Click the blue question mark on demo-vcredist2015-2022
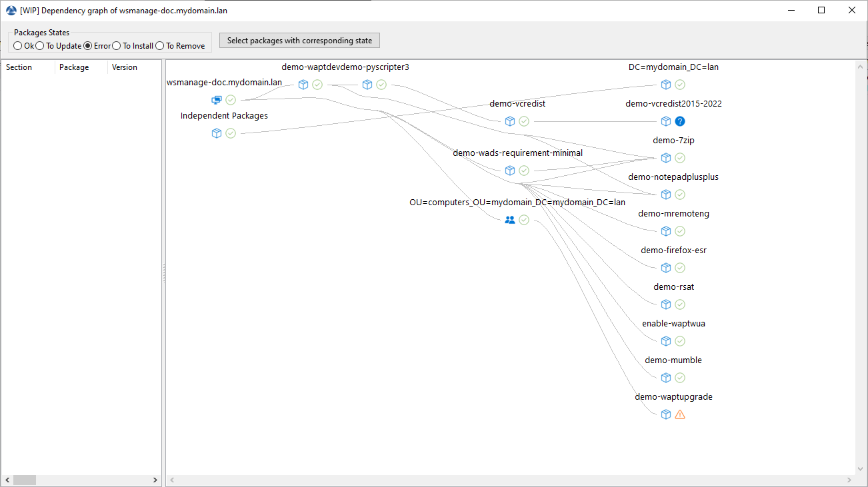This screenshot has width=868, height=487. pyautogui.click(x=680, y=121)
